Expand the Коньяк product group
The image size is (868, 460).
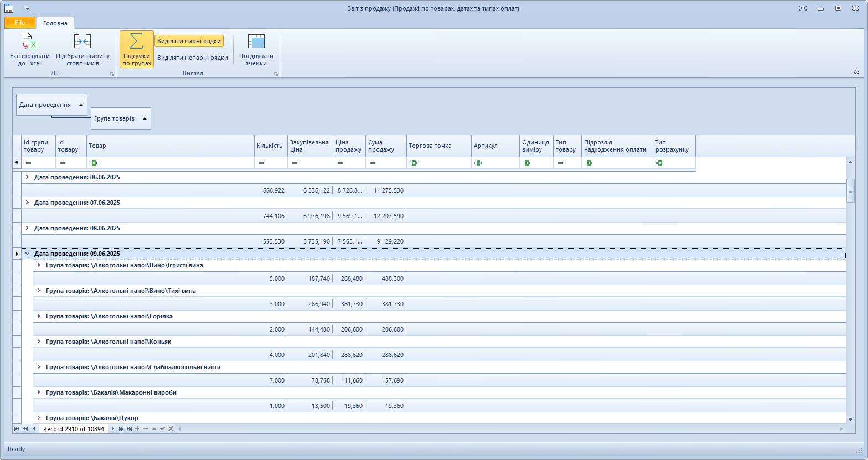(39, 342)
